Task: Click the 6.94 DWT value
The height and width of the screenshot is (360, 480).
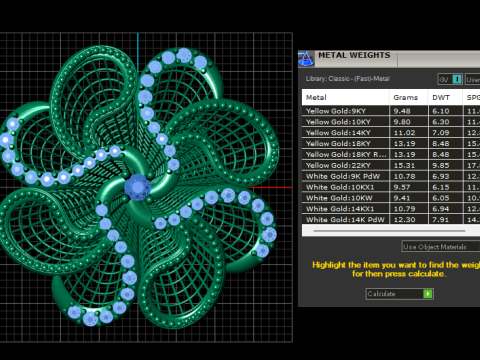Action: 441,209
